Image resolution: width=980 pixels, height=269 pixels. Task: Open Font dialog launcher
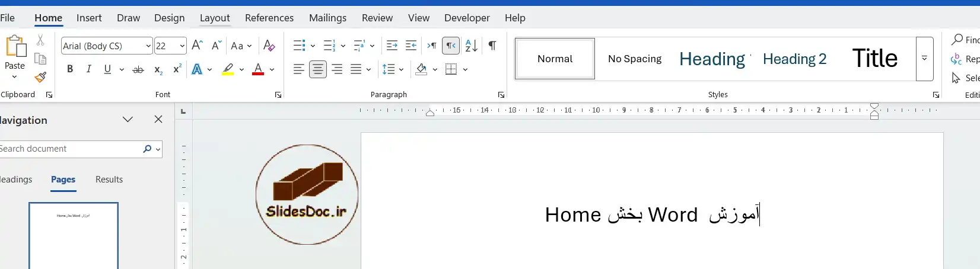pyautogui.click(x=278, y=95)
